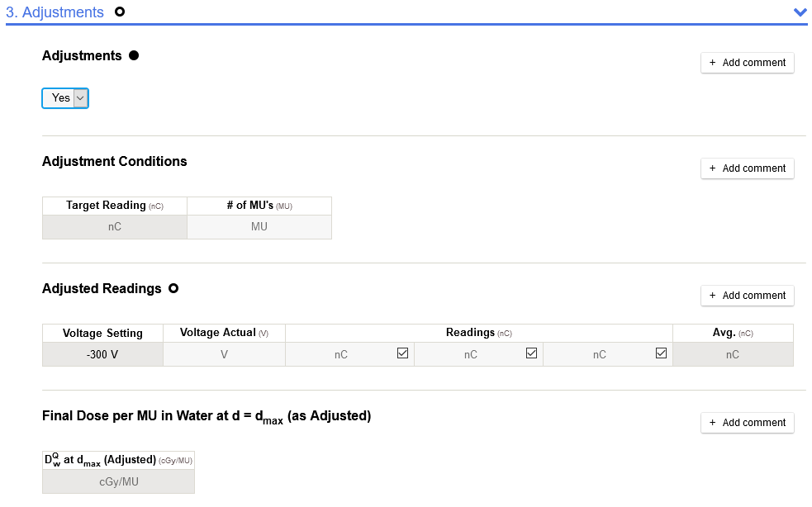The image size is (812, 507).
Task: Toggle the second Readings checkbox
Action: coord(532,353)
